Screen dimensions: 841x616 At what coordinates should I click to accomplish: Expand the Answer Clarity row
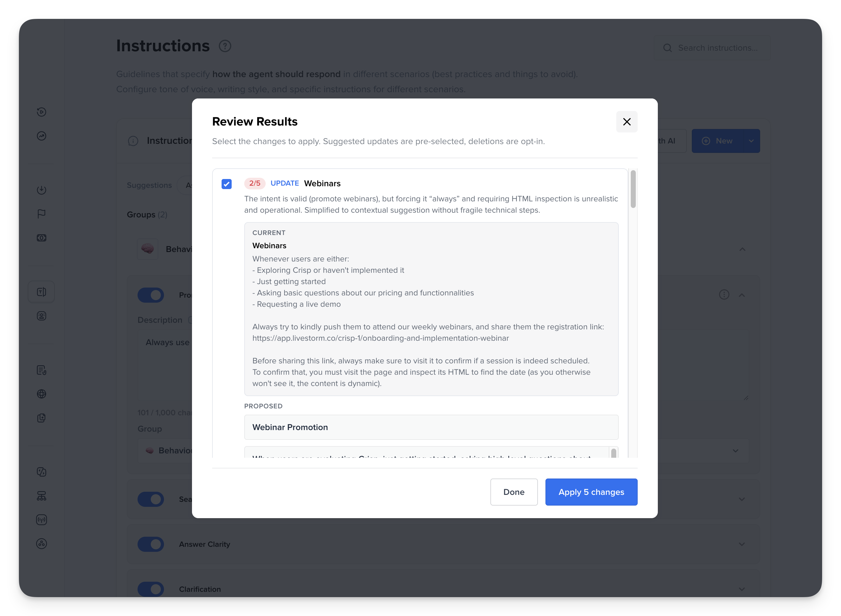click(x=742, y=544)
